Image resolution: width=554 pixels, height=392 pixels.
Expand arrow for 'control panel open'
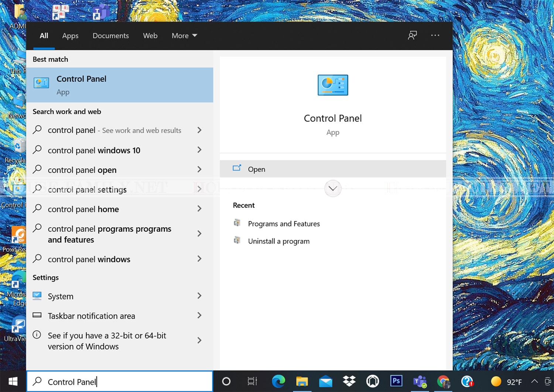click(199, 169)
